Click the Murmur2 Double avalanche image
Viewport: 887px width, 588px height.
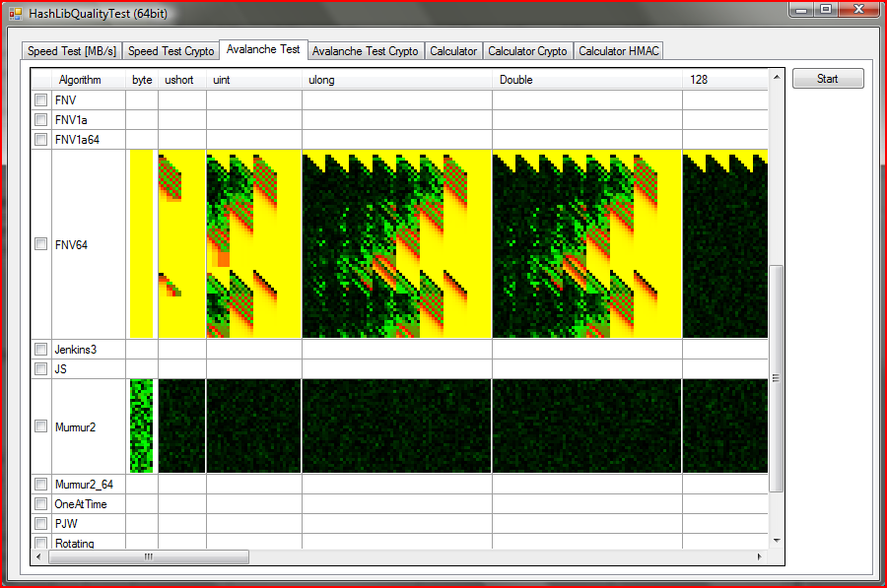587,425
